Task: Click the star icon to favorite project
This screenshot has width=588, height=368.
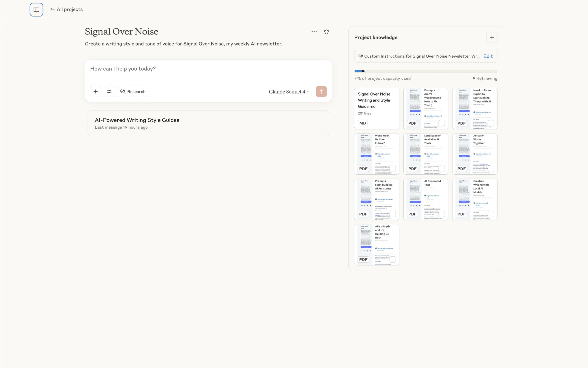Action: coord(326,32)
